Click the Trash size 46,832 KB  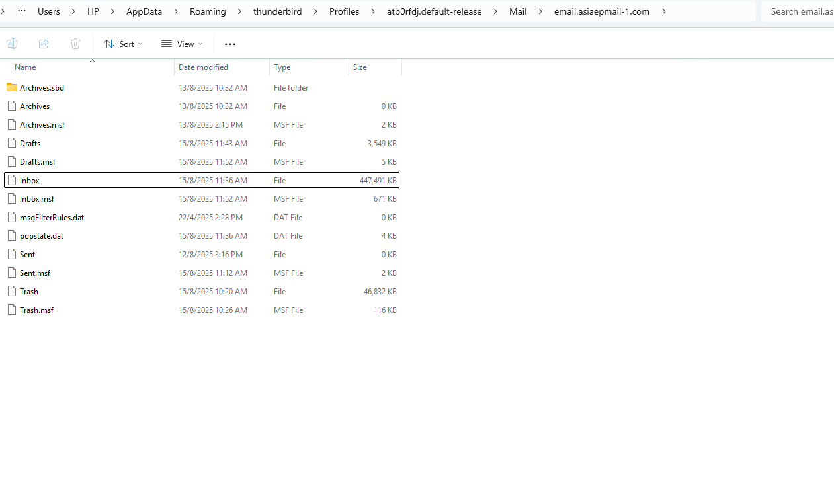380,291
